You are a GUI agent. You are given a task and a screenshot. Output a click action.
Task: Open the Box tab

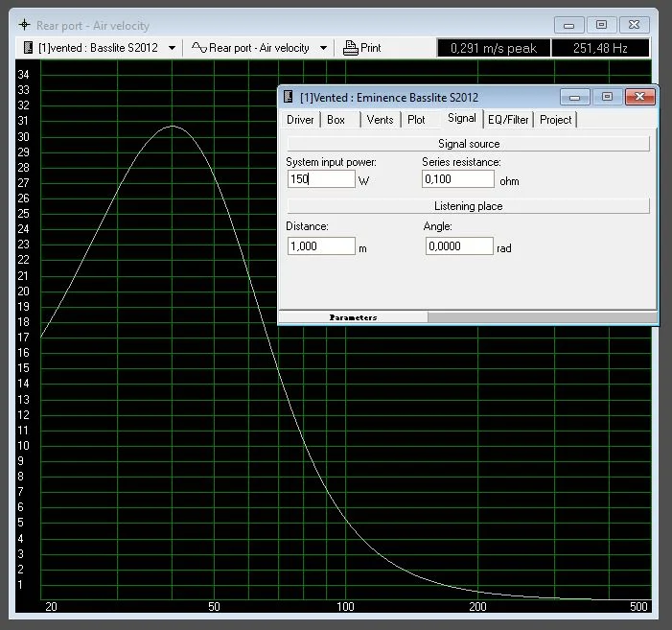pos(336,120)
